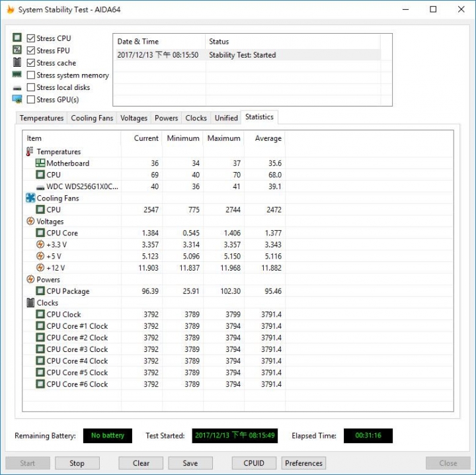Click the CPU temperature row icon
The image size is (476, 475).
(40, 175)
